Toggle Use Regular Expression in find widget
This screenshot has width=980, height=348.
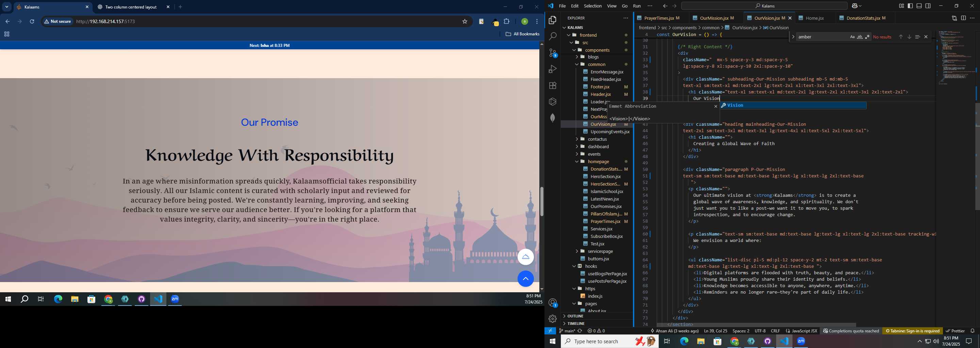[867, 37]
